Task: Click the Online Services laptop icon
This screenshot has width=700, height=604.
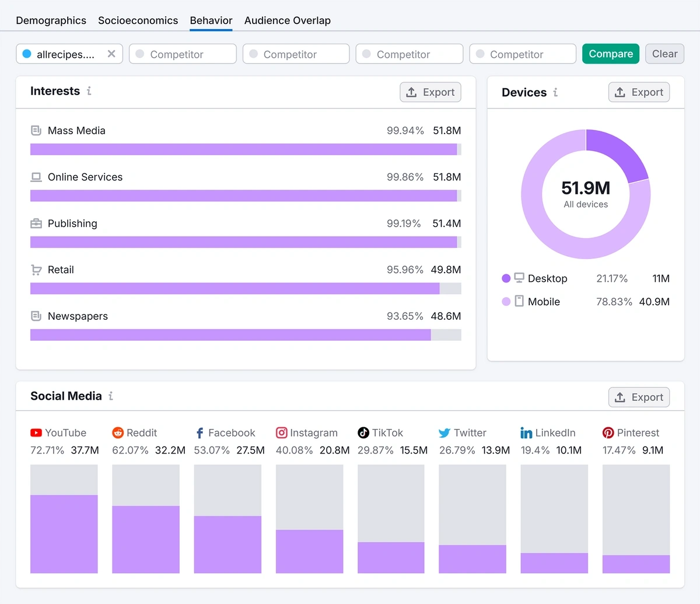Action: click(36, 177)
